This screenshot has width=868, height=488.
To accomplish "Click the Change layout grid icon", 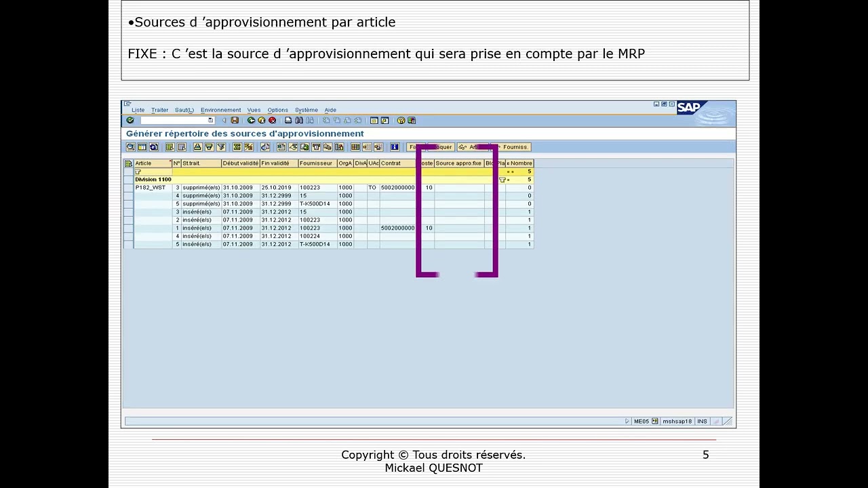I will (x=355, y=147).
